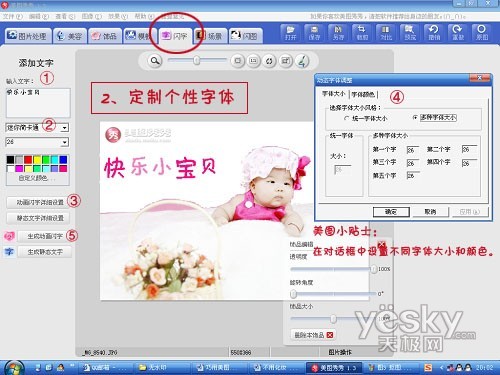Open the 美图秀秀 taskbar item
Image resolution: width=500 pixels, height=375 pixels.
coord(335,368)
